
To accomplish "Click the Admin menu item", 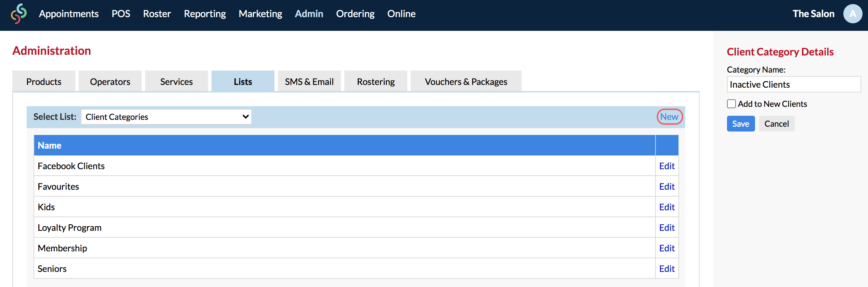I will click(x=309, y=14).
